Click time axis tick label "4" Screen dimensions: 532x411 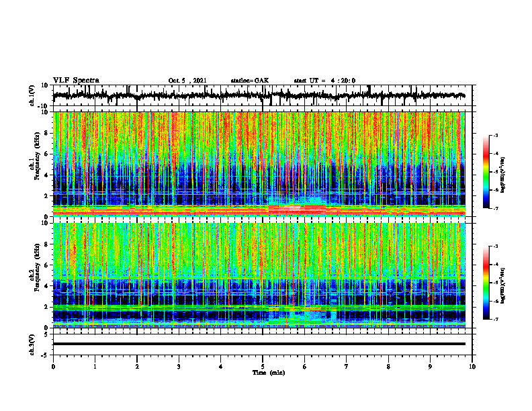(220, 367)
